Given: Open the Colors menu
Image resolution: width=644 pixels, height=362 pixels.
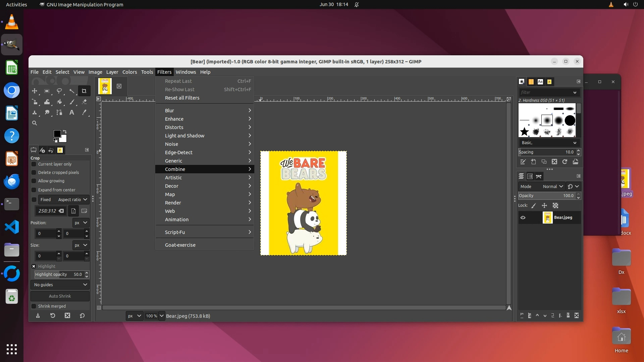Looking at the screenshot, I should point(129,72).
